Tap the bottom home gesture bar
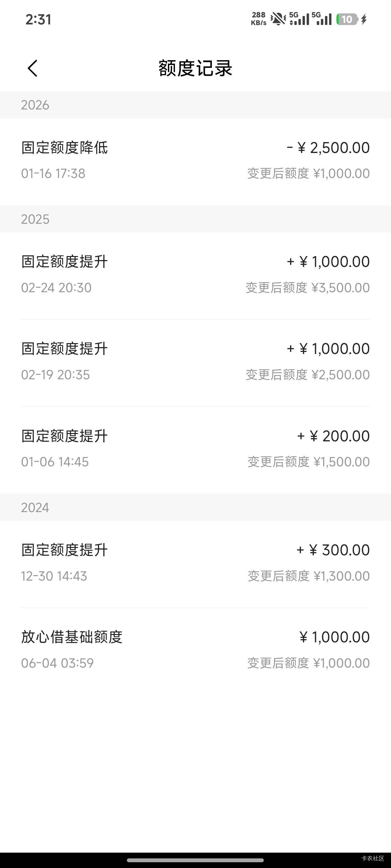This screenshot has width=391, height=868. pyautogui.click(x=195, y=860)
